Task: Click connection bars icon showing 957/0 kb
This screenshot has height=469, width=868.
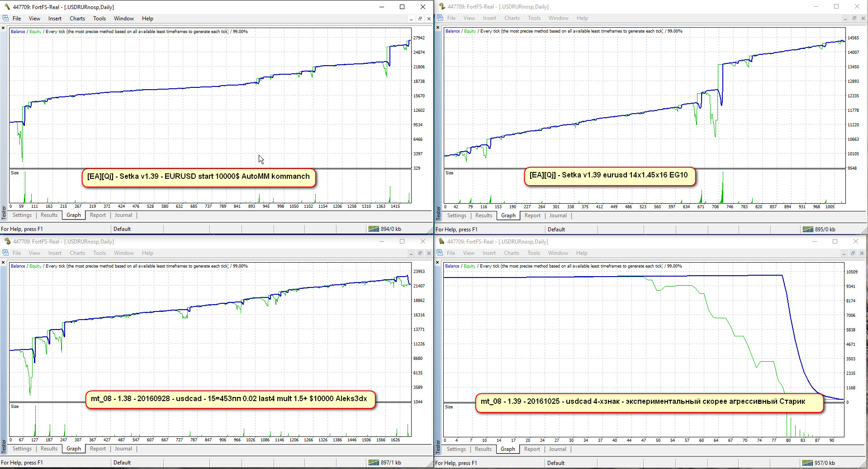Action: click(x=807, y=463)
